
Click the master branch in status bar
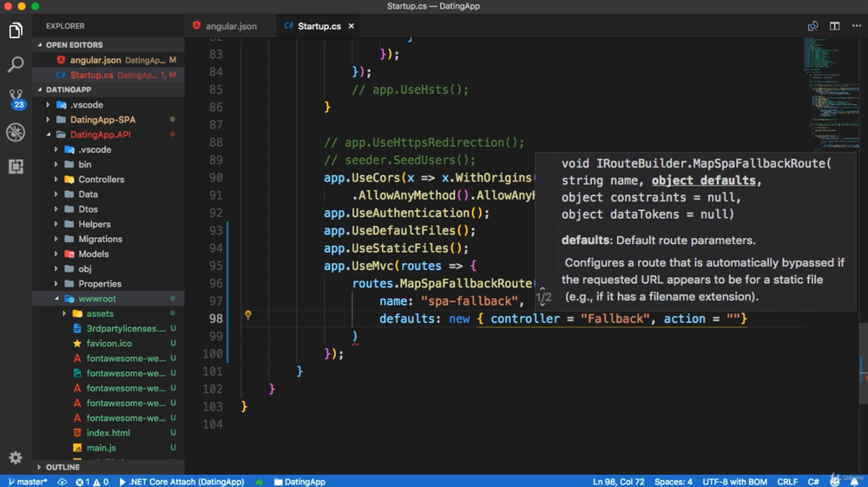coord(28,482)
